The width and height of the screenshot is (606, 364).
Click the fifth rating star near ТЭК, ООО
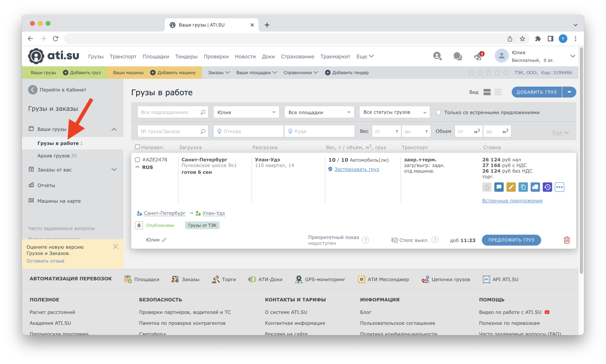tap(506, 73)
